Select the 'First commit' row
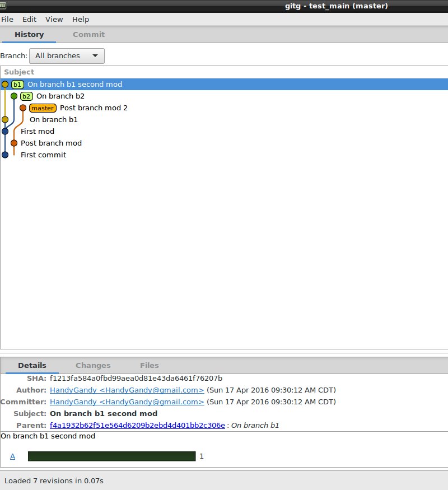Viewport: 448px width, 490px height. (x=224, y=155)
